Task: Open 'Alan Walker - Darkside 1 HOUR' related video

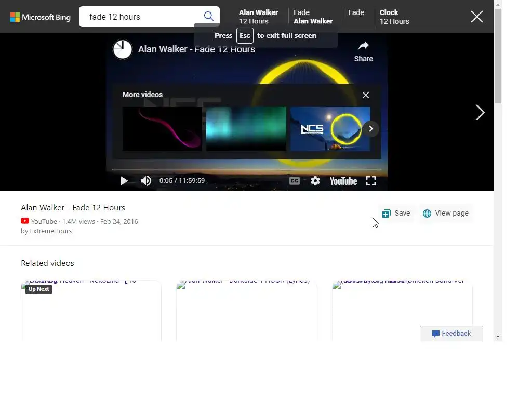Action: click(247, 311)
